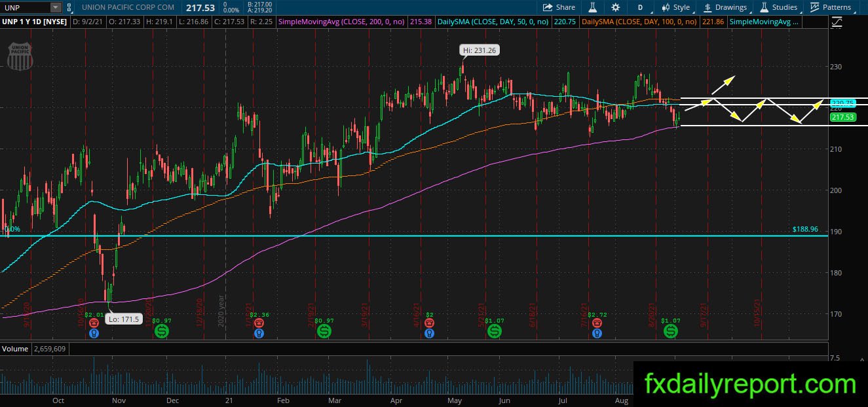Click the $2.36 earnings phone icon
868x407 pixels.
pyautogui.click(x=259, y=323)
